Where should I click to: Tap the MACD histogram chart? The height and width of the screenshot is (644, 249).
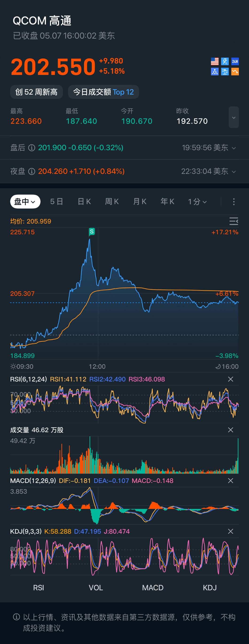click(x=124, y=506)
